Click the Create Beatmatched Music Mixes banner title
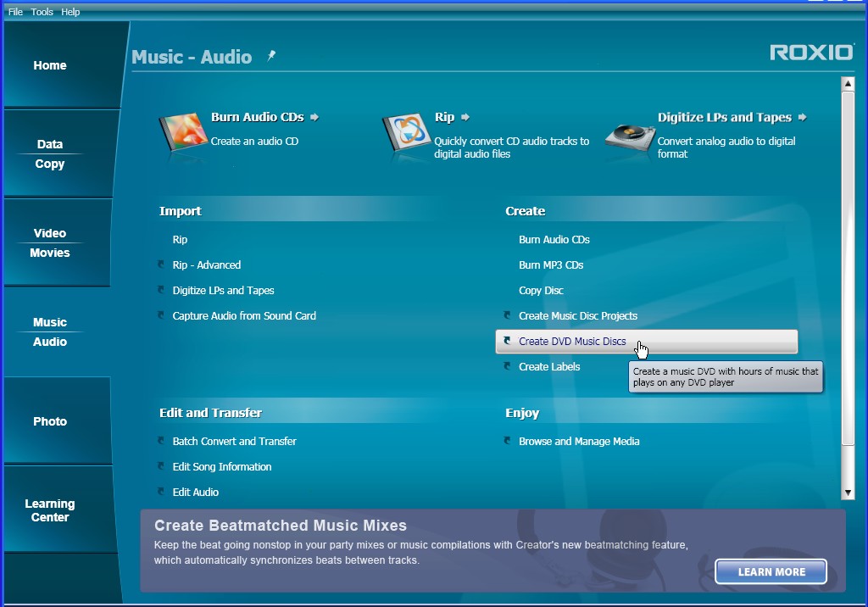 (281, 525)
